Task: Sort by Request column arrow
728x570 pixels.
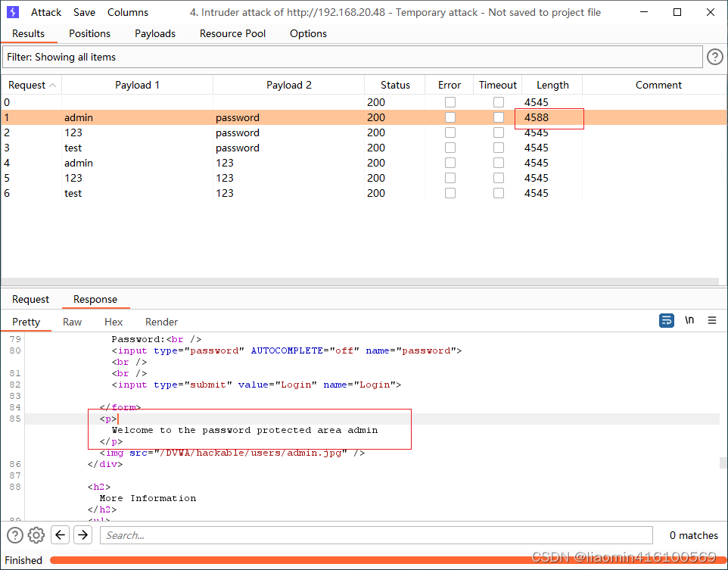Action: 53,86
